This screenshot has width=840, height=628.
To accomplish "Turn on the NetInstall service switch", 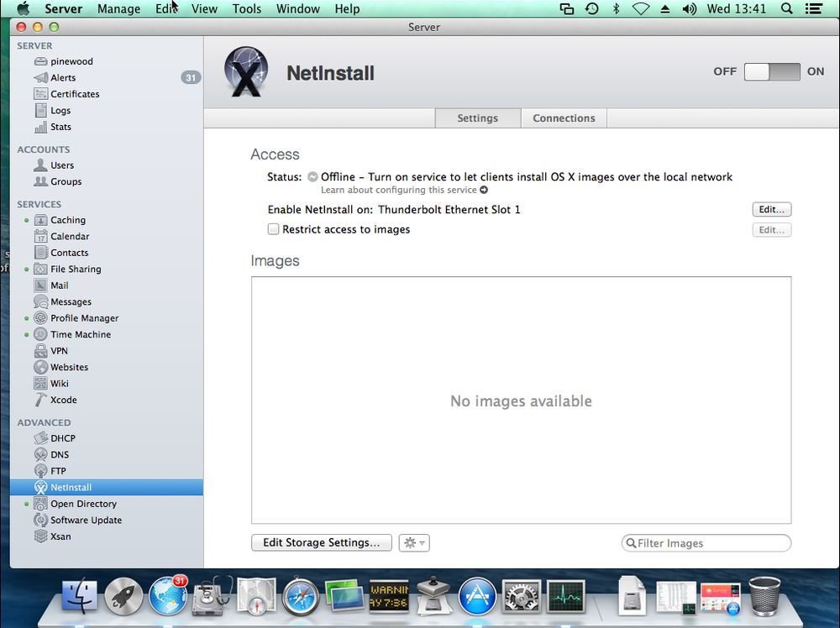I will tap(772, 71).
